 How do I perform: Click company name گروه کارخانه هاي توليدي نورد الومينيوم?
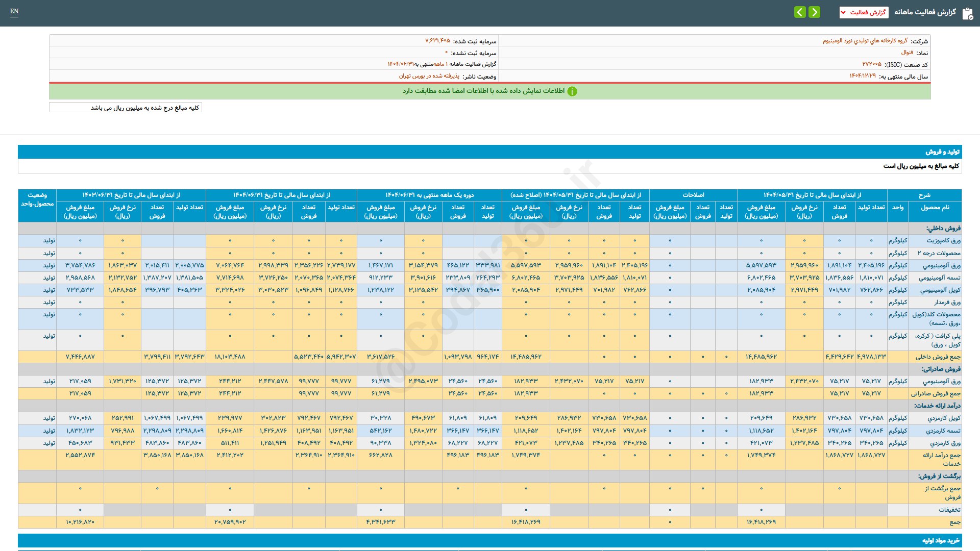(x=865, y=41)
